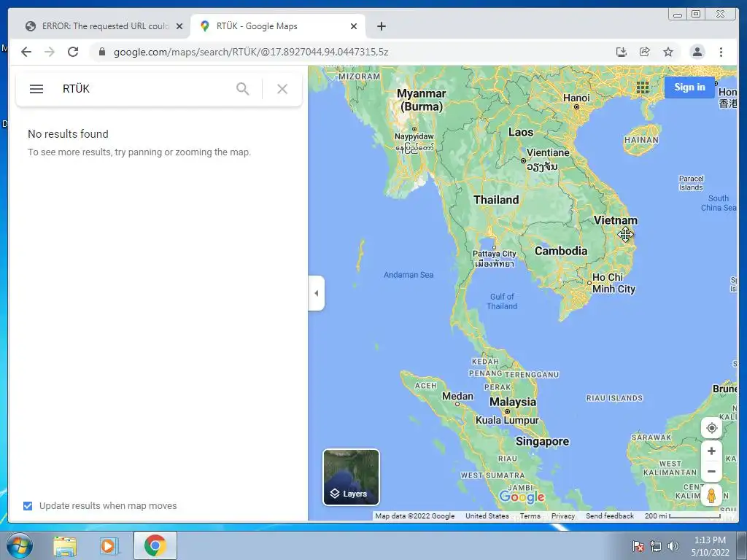Open the Layers map thumbnail
The image size is (747, 560).
[x=351, y=477]
